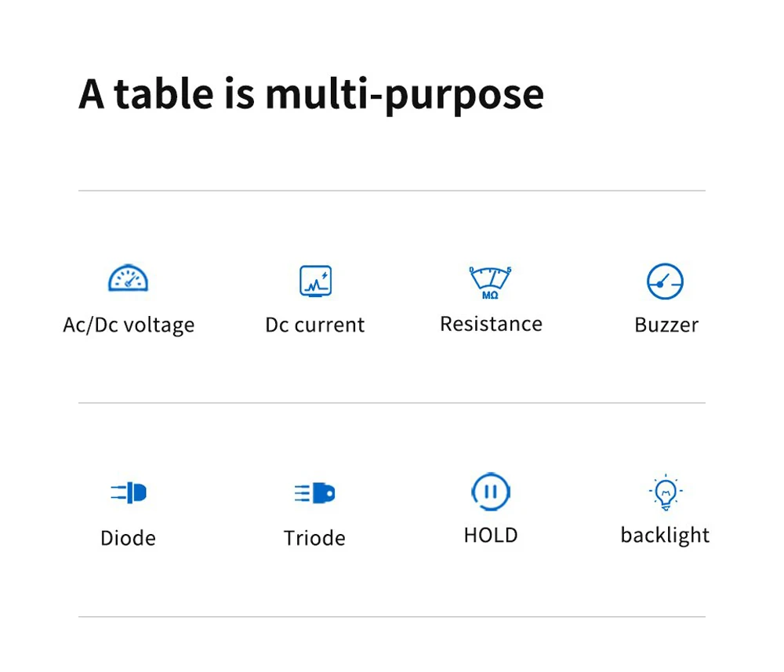Click the Dc current monitor icon
This screenshot has width=784, height=672.
click(x=315, y=281)
